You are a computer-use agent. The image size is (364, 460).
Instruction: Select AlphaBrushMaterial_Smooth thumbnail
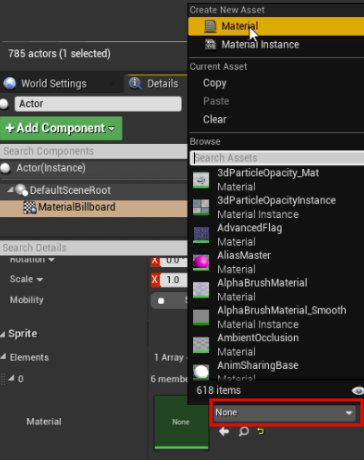pyautogui.click(x=201, y=317)
